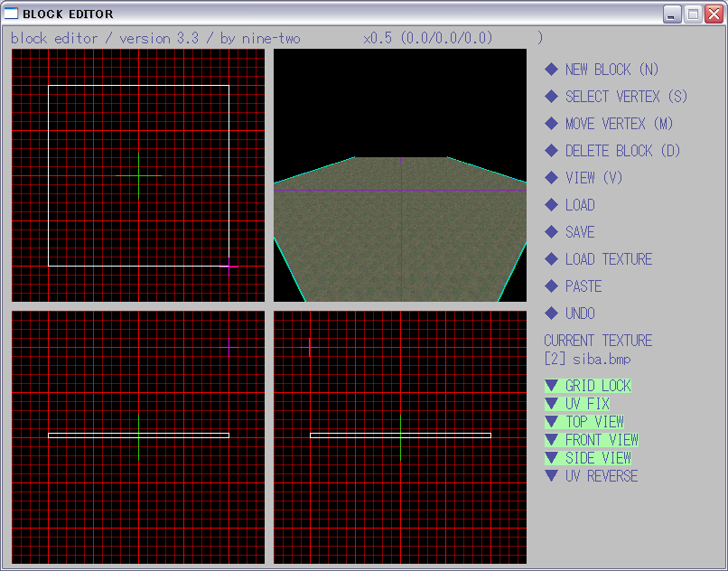Viewport: 728px width, 571px height.
Task: Click the triangle arrow beside SIDE VIEW
Action: pos(552,458)
